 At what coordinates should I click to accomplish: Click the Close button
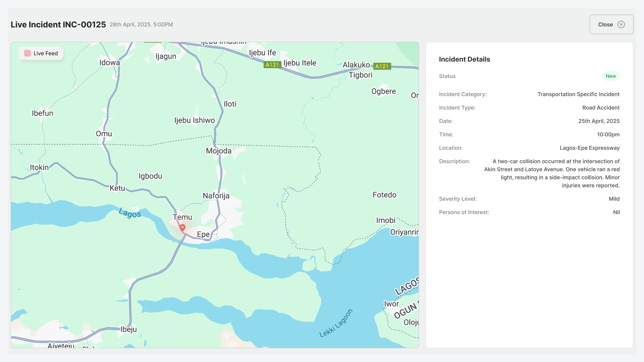(x=611, y=24)
